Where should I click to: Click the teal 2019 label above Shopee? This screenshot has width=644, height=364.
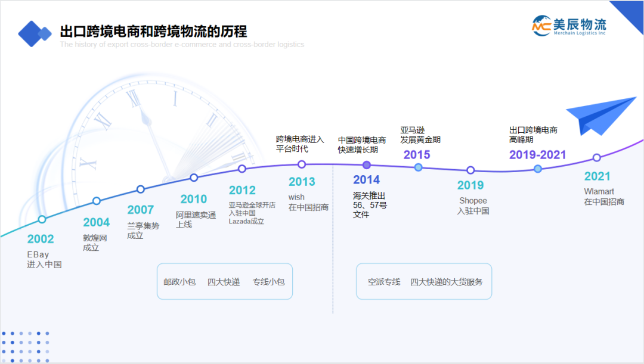(x=470, y=185)
